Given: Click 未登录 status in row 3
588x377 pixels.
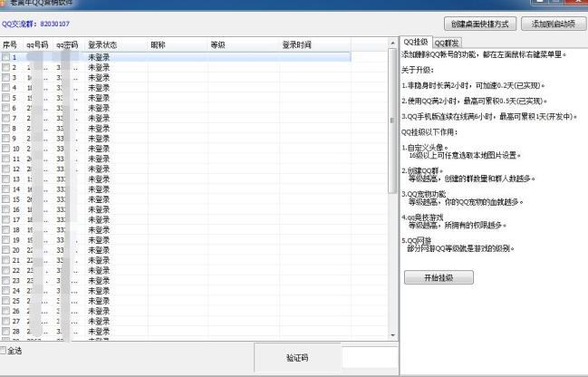Looking at the screenshot, I should pyautogui.click(x=99, y=78).
